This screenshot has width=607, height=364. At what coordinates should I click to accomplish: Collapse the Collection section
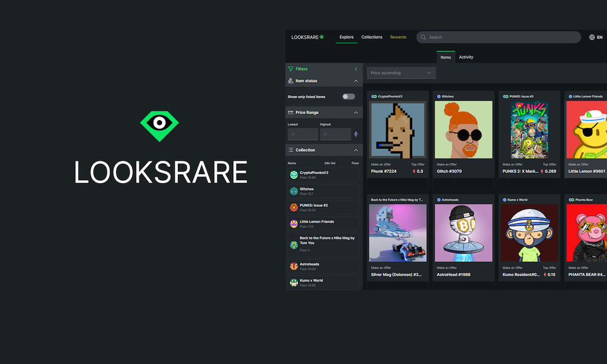[356, 150]
